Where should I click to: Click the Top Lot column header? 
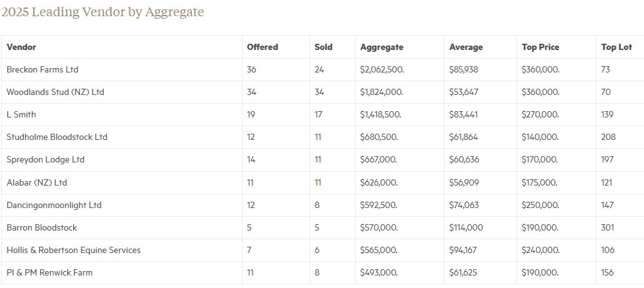pyautogui.click(x=616, y=47)
